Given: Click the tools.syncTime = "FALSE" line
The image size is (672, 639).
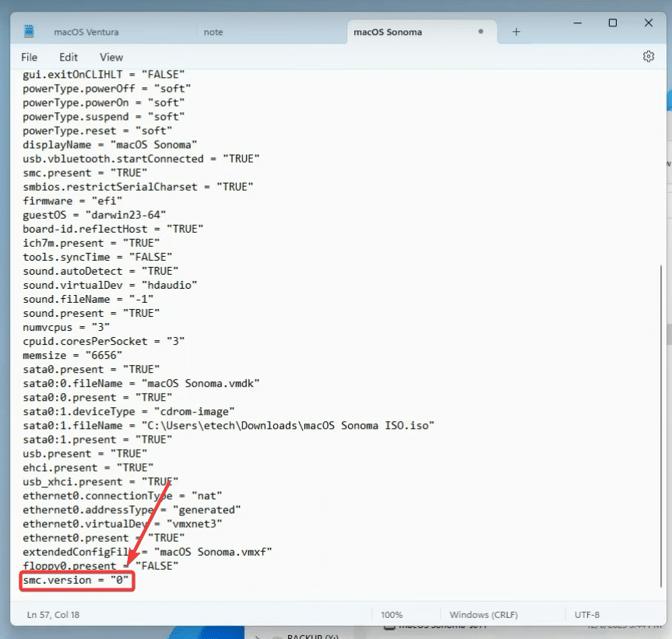Looking at the screenshot, I should pos(97,257).
